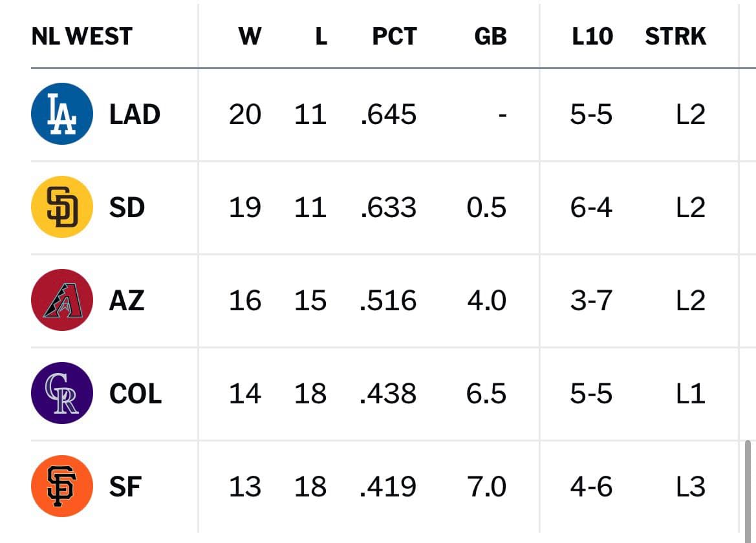Click the Los Angeles Dodgers logo
Viewport: 756px width, 543px height.
(61, 114)
